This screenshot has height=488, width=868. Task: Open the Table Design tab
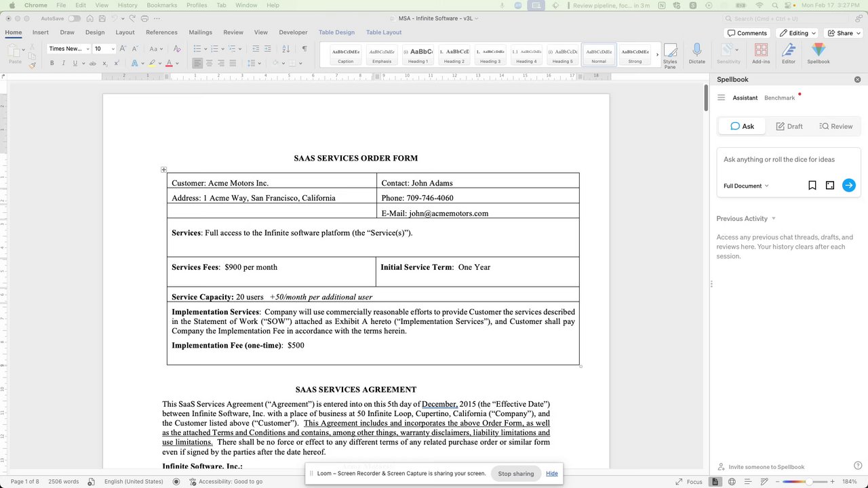(336, 32)
